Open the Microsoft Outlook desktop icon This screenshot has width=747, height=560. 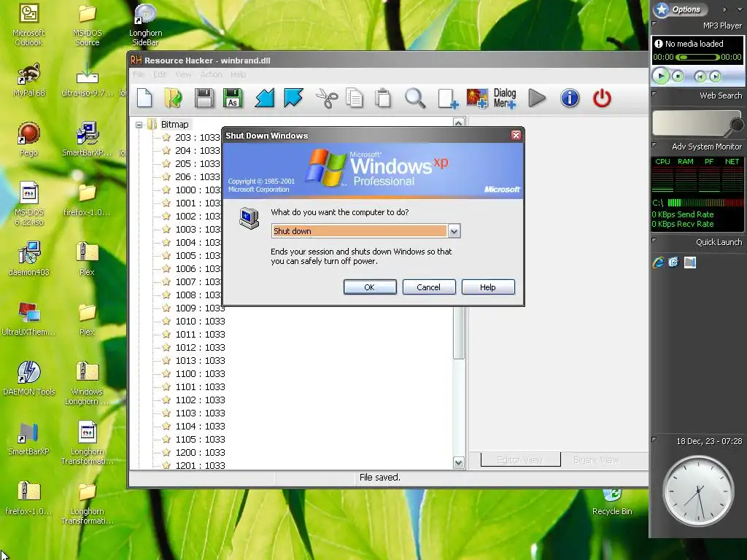[28, 24]
